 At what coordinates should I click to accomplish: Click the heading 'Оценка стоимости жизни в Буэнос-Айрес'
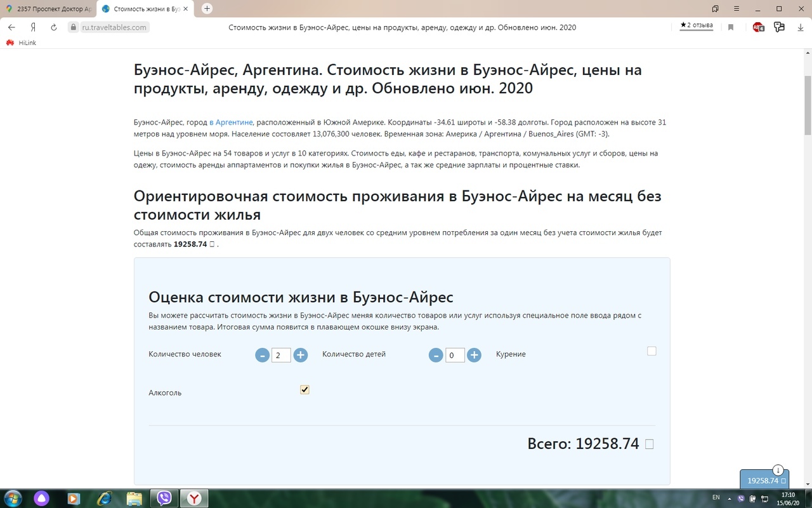pos(301,297)
